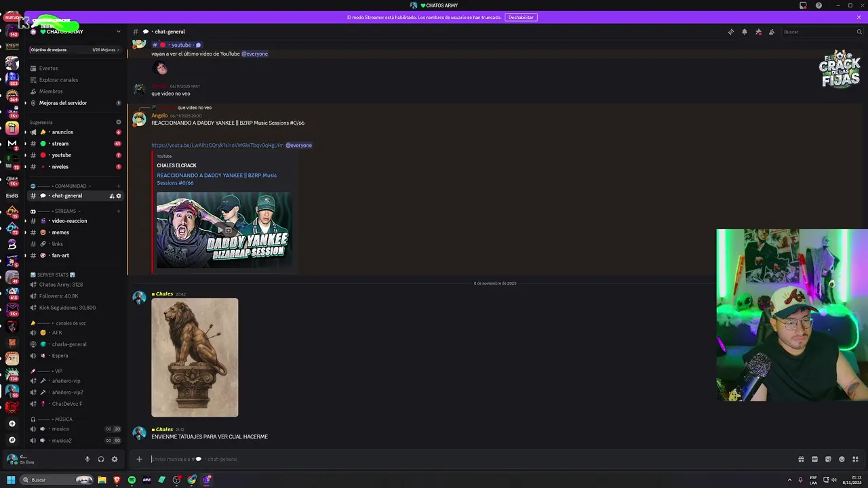Open the anuncios channel
The image size is (868, 488).
point(75,132)
